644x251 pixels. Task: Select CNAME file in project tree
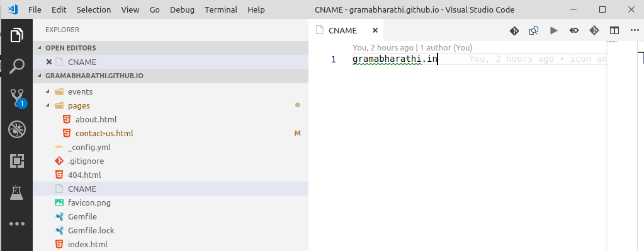pyautogui.click(x=171, y=189)
